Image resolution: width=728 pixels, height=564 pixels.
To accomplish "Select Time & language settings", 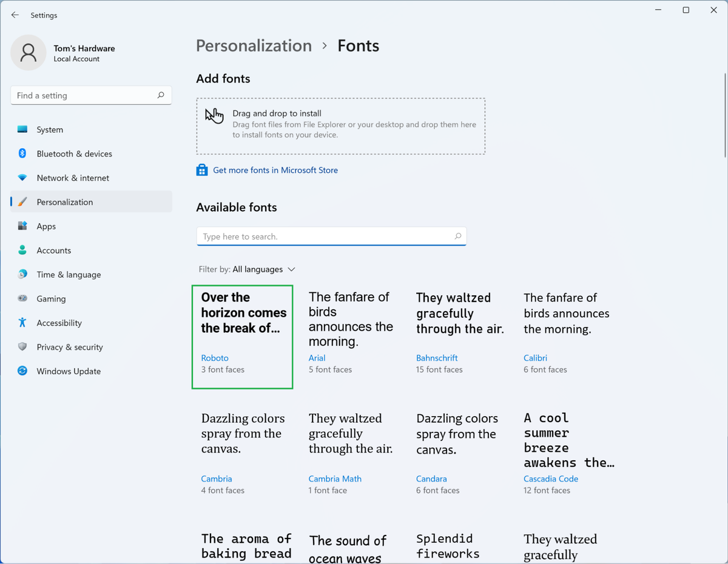I will [69, 274].
